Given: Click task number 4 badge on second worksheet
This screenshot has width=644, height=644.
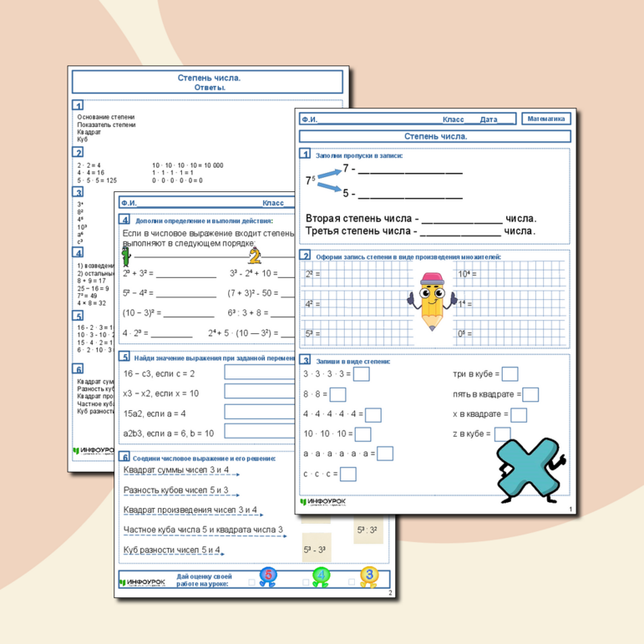Looking at the screenshot, I should coord(124,219).
